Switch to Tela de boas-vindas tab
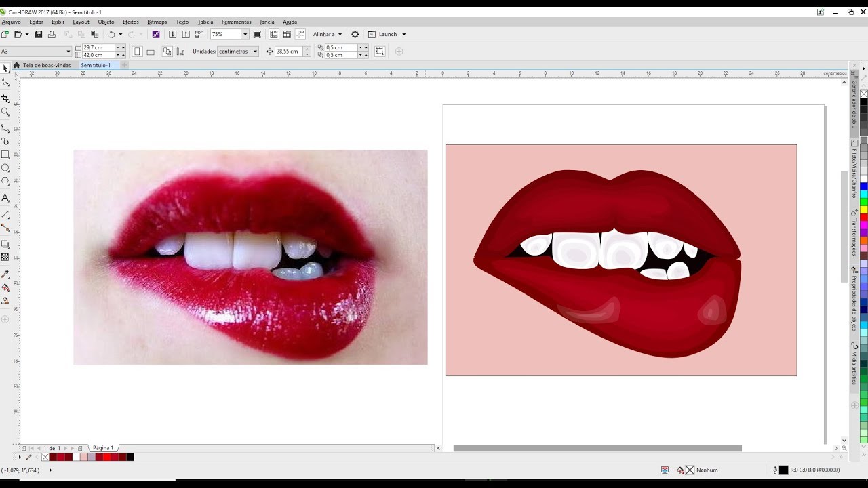Viewport: 868px width, 488px height. (x=47, y=65)
